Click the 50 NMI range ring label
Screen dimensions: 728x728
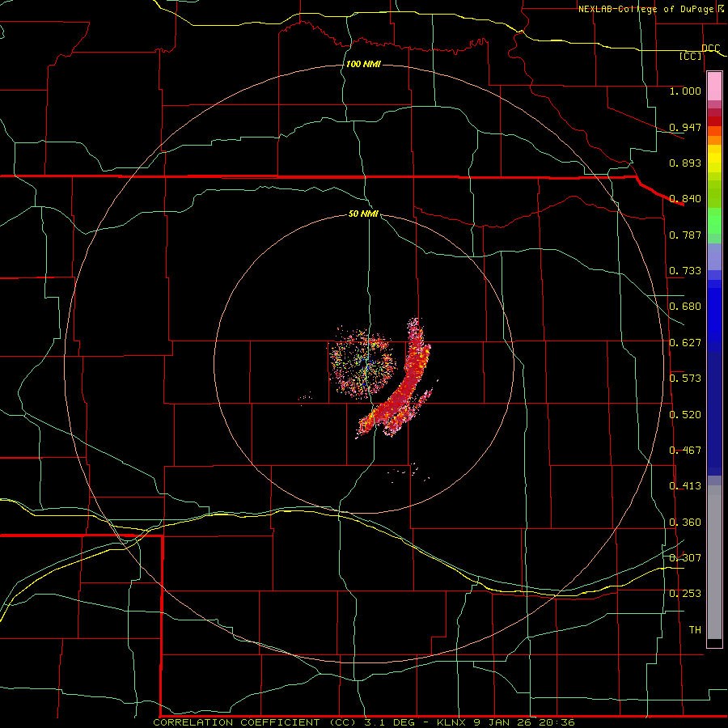coord(363,214)
